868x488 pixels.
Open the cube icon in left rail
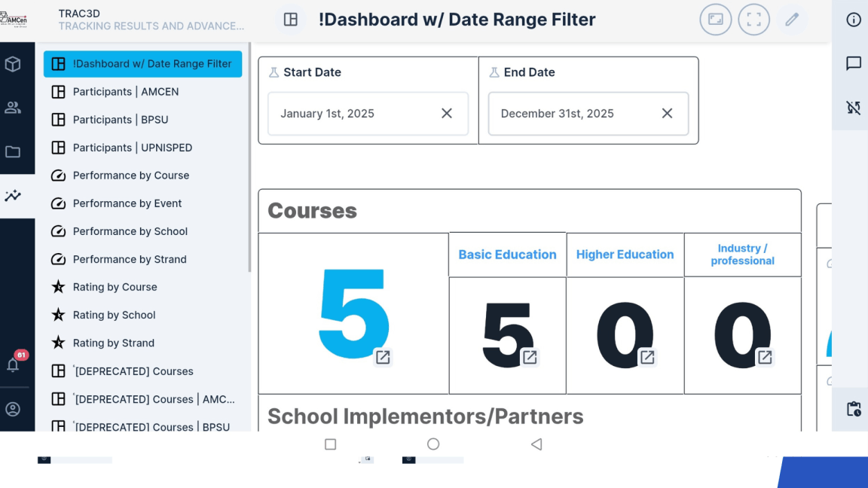[x=13, y=65]
